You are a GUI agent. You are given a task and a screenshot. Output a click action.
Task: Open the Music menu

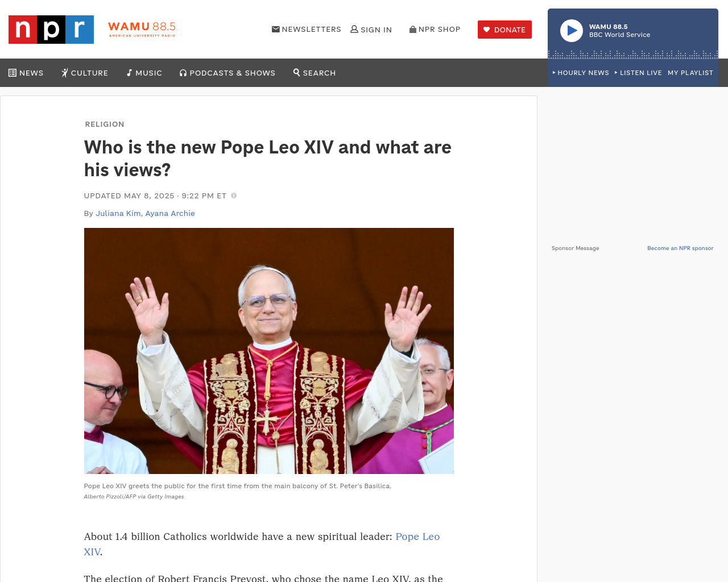[144, 73]
